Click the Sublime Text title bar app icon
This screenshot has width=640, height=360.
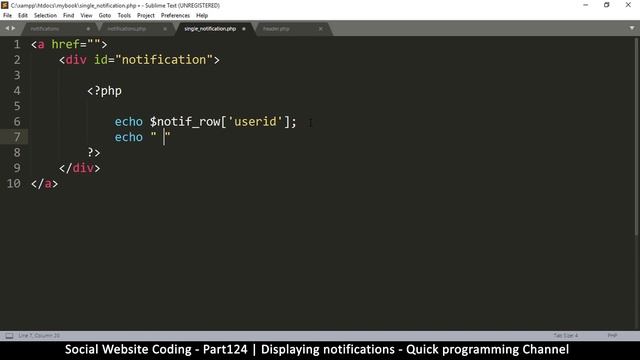tap(4, 5)
